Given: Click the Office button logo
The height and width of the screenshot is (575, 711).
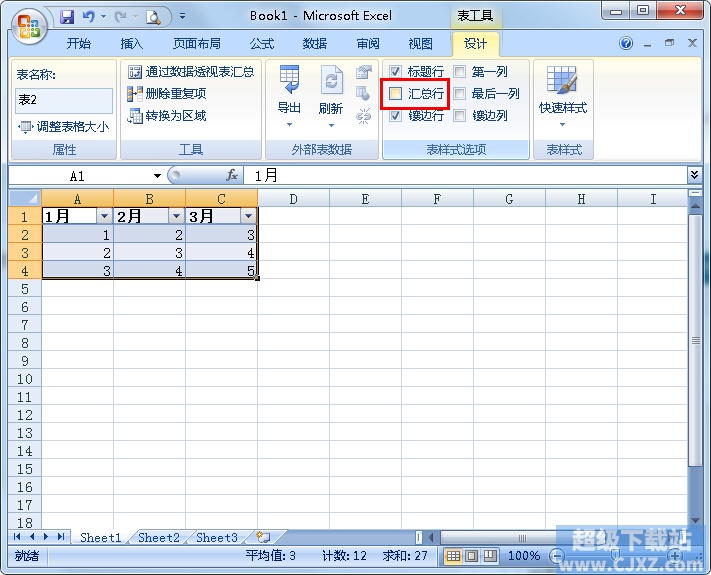Looking at the screenshot, I should (x=29, y=26).
